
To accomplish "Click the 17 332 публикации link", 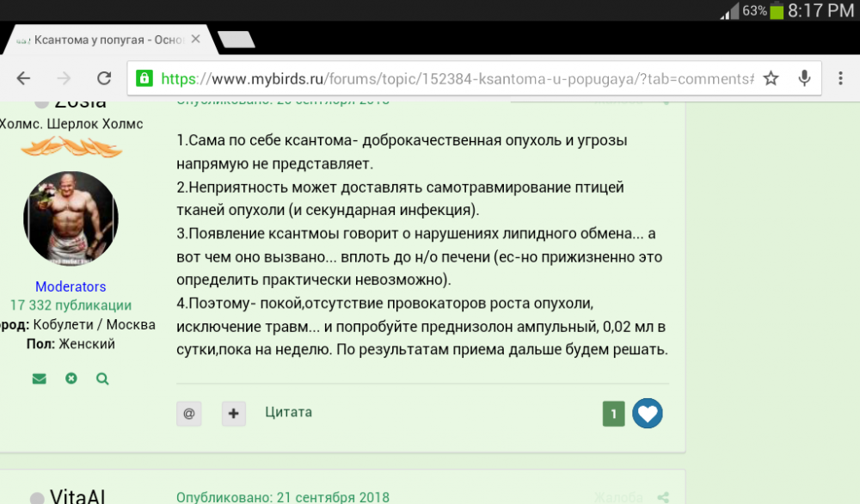I will [71, 305].
